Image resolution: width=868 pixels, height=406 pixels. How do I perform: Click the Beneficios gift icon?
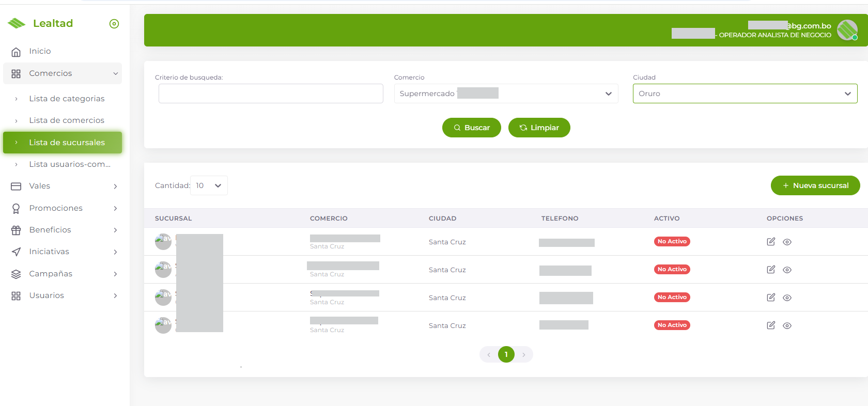[16, 230]
